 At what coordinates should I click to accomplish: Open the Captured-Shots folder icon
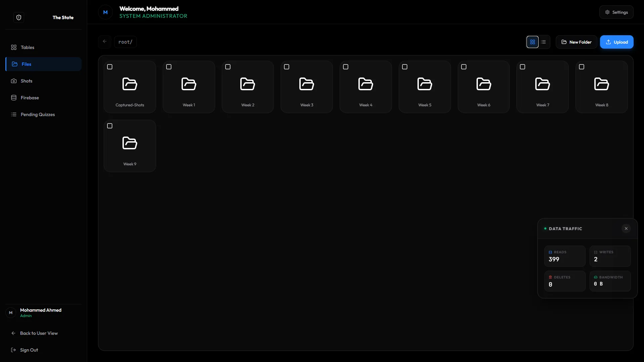130,84
